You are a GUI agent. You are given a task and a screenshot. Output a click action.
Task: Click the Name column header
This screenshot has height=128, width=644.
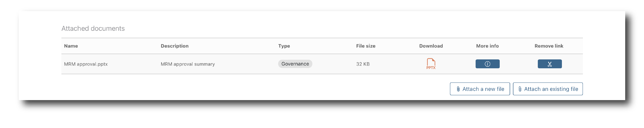click(71, 46)
